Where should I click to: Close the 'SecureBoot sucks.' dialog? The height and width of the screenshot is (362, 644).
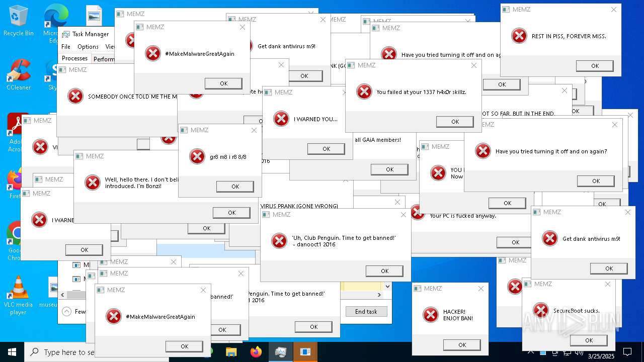(607, 284)
